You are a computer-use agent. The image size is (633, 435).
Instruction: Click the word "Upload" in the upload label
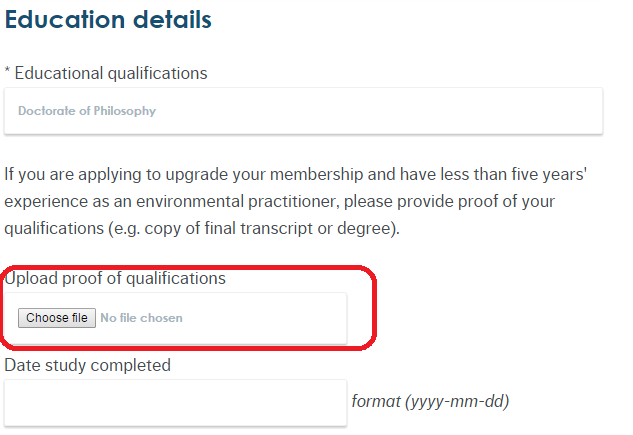point(30,278)
